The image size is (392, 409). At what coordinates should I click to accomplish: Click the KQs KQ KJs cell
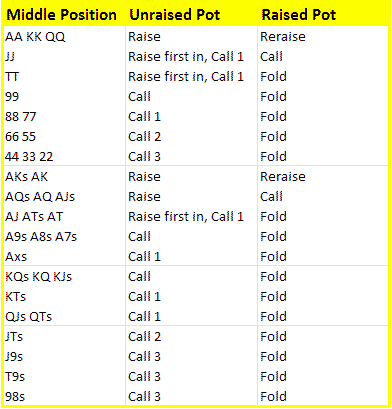64,277
